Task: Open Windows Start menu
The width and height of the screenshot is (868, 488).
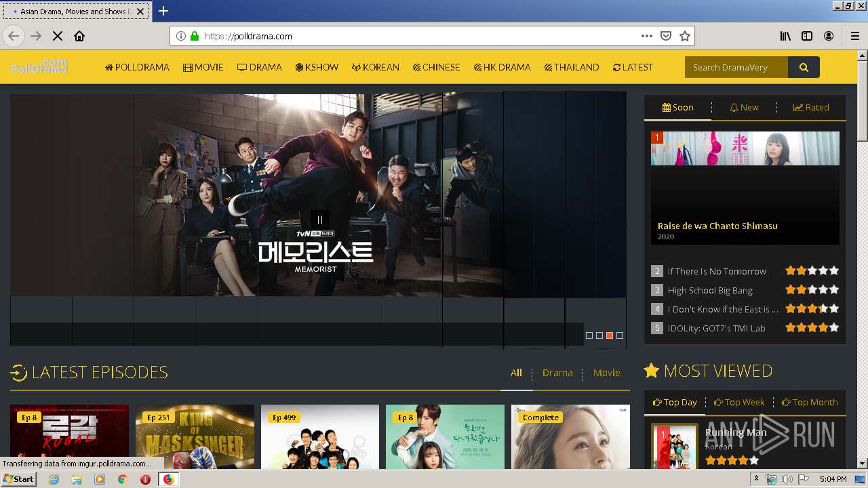Action: click(x=19, y=479)
